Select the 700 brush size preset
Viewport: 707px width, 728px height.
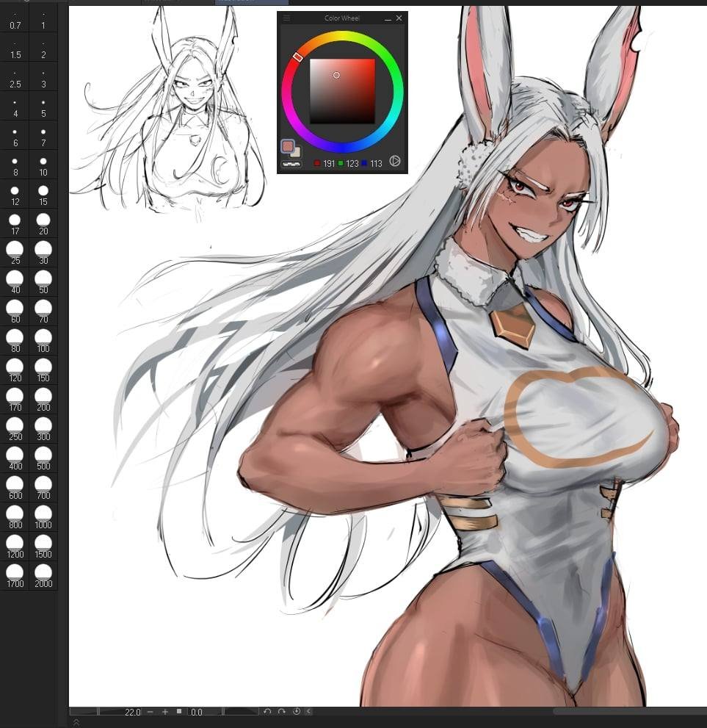coord(43,488)
